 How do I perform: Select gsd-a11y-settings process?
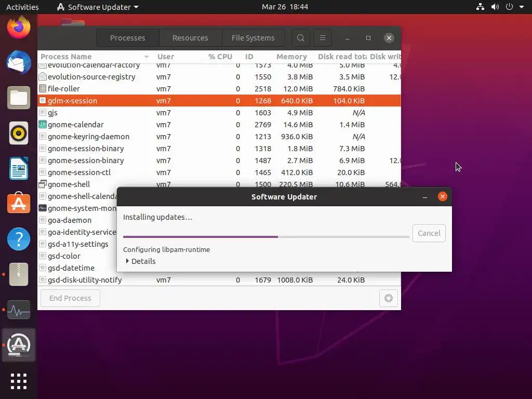point(77,244)
